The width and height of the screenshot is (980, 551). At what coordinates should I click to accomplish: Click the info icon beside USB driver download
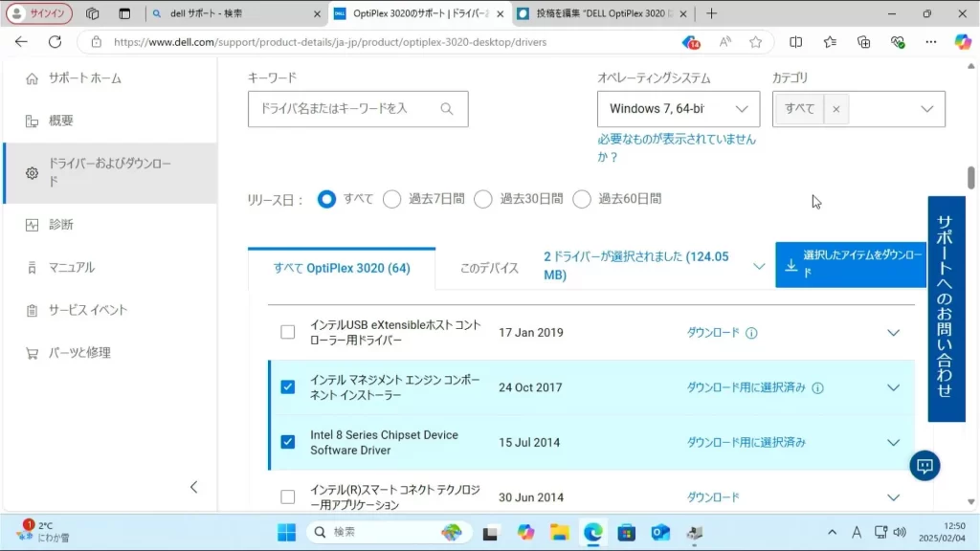[751, 333]
